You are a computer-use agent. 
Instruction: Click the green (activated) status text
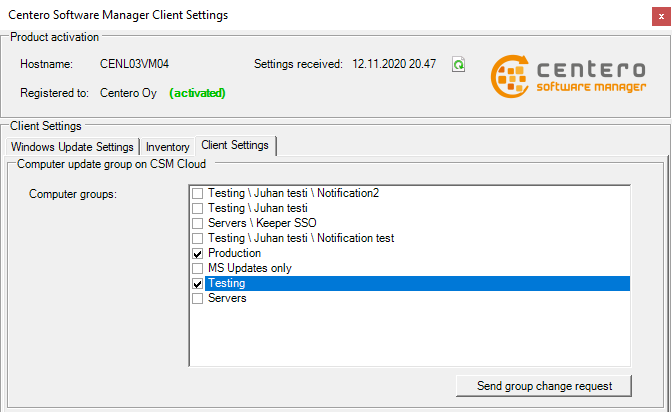coord(197,93)
